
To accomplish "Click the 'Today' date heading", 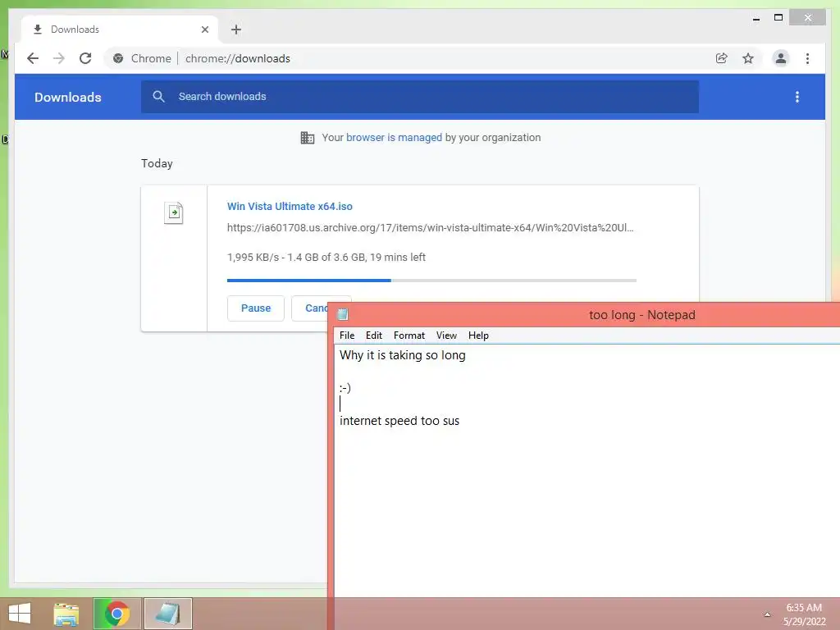I will point(157,163).
